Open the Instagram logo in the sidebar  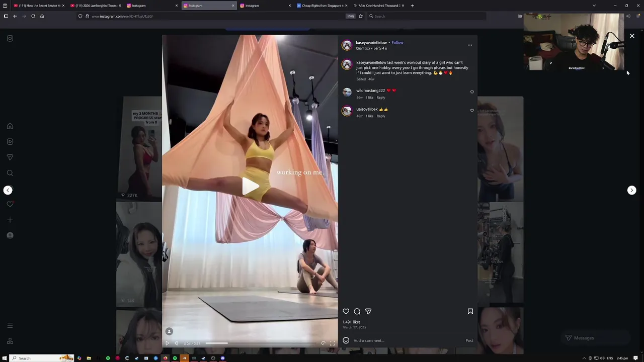(x=10, y=38)
